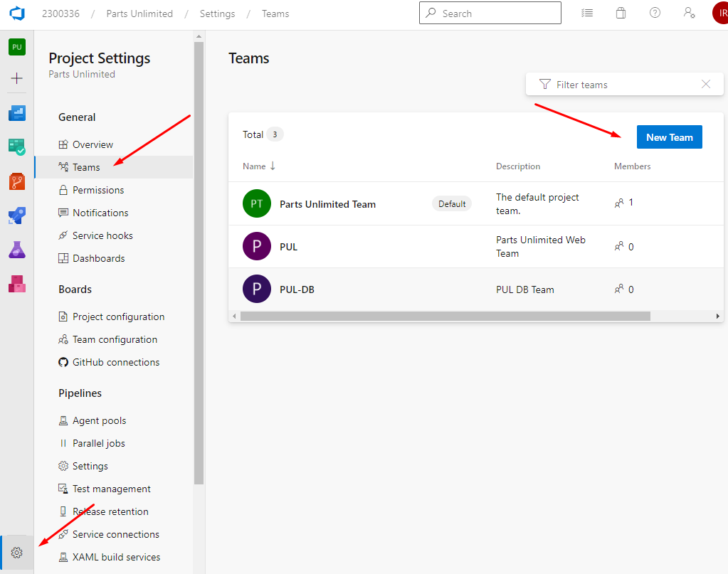Click the Total teams count badge
This screenshot has height=574, width=728.
pos(275,134)
